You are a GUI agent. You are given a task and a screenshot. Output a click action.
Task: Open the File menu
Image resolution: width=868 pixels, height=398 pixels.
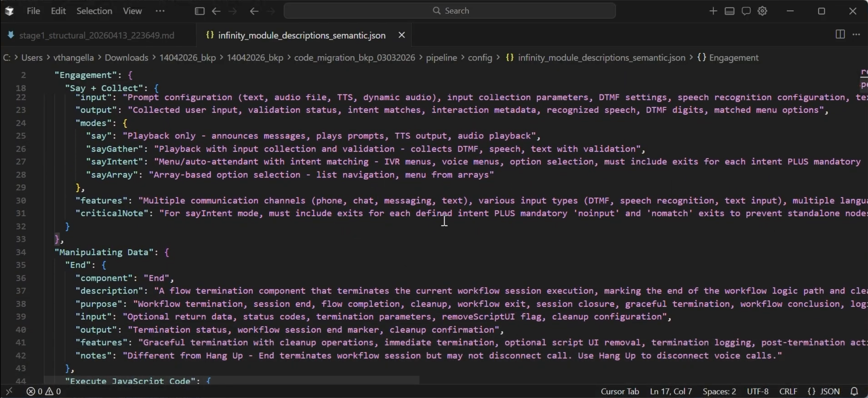[x=33, y=11]
